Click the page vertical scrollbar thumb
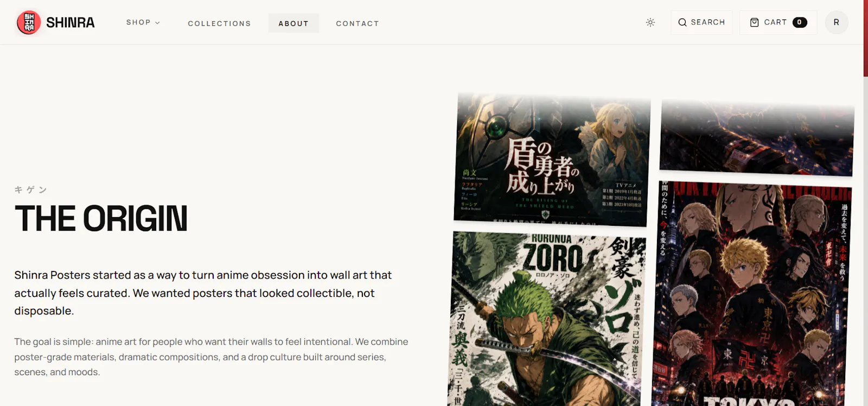Image resolution: width=868 pixels, height=406 pixels. click(865, 38)
